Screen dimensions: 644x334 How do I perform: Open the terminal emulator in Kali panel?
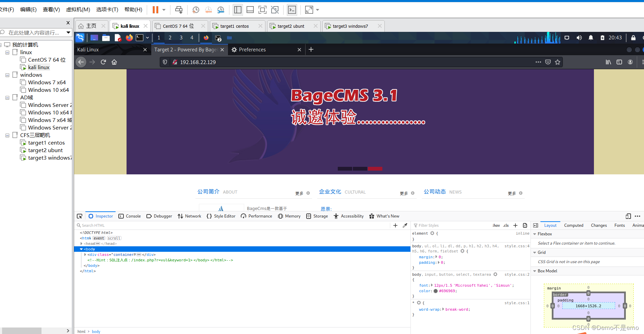[140, 38]
